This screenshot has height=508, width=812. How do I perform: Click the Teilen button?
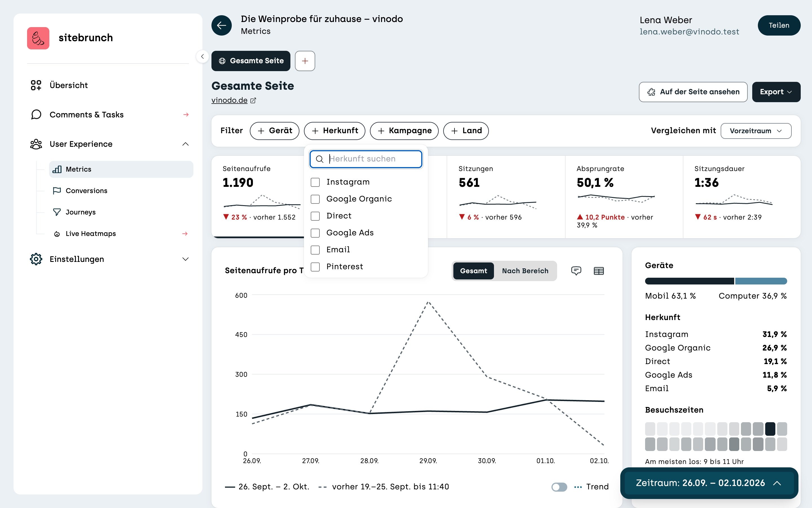pyautogui.click(x=779, y=25)
